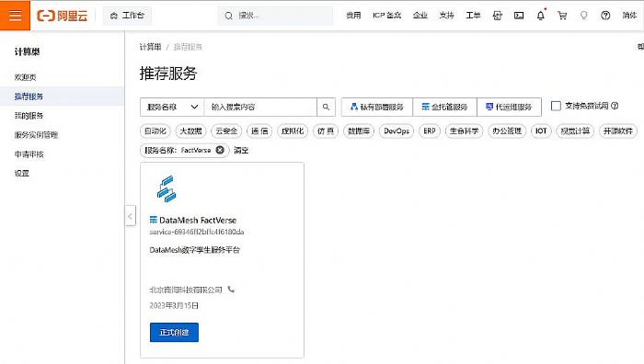Select the 视觉计算 category tag
This screenshot has width=644, height=364.
tap(575, 131)
